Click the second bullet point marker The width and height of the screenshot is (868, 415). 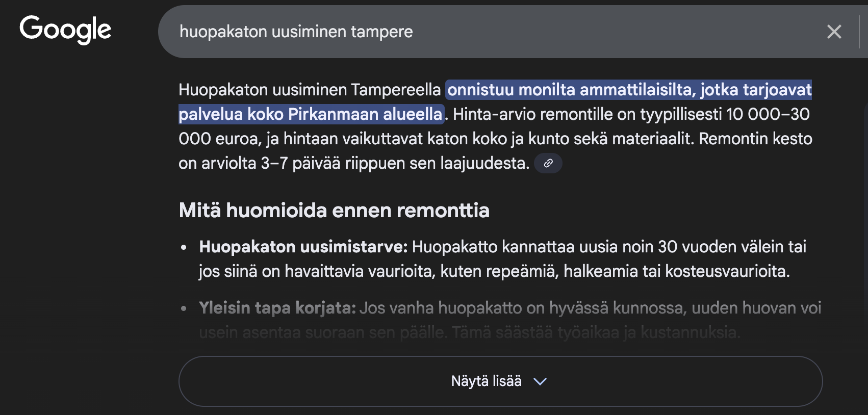pyautogui.click(x=184, y=308)
